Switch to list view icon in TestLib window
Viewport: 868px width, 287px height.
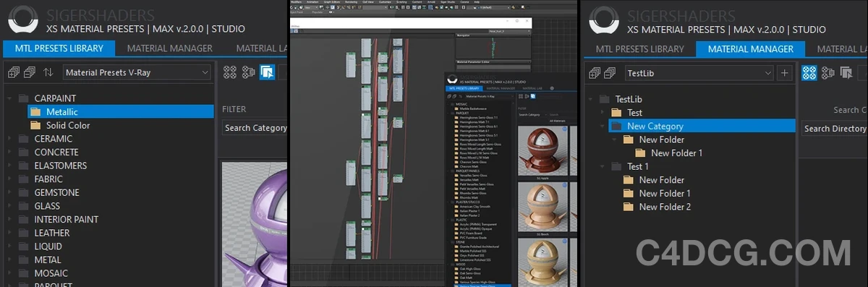coord(828,73)
